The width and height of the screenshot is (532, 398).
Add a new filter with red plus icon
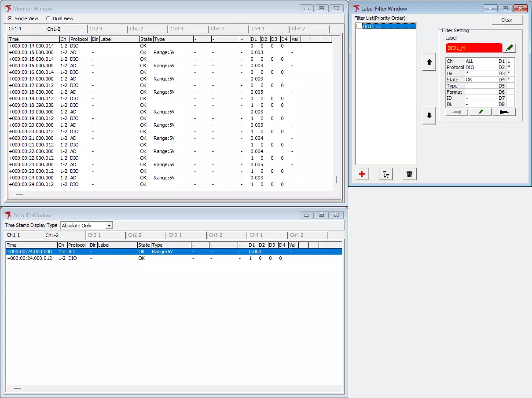pos(362,174)
